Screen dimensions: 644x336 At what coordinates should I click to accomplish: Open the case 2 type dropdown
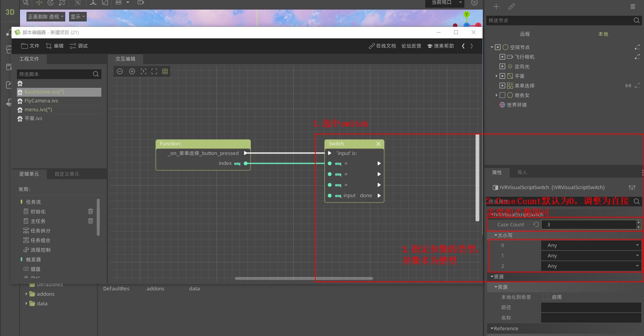tap(591, 266)
